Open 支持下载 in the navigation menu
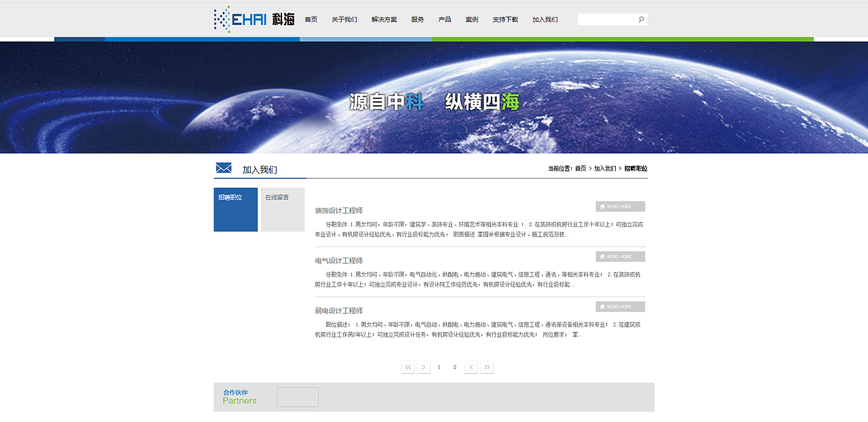 (505, 20)
